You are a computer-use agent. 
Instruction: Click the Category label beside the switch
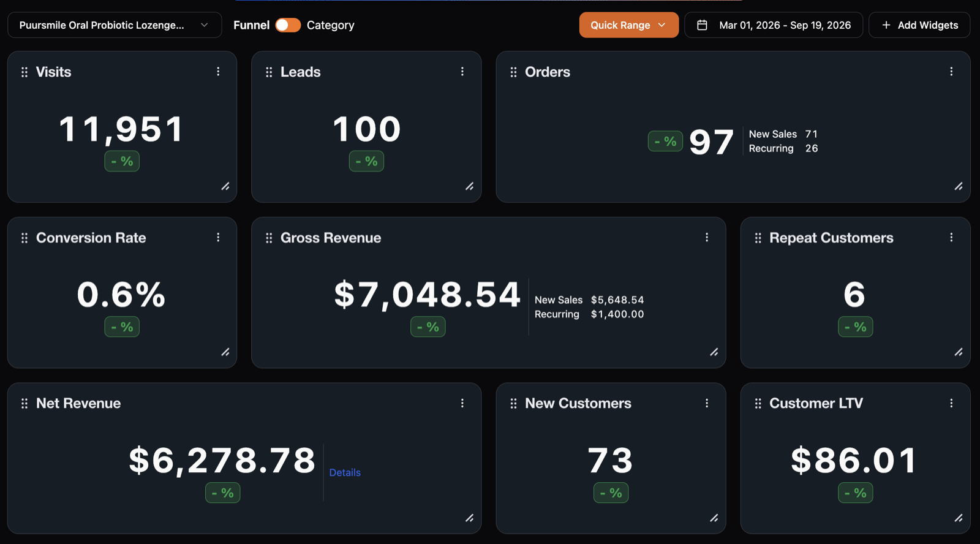331,25
